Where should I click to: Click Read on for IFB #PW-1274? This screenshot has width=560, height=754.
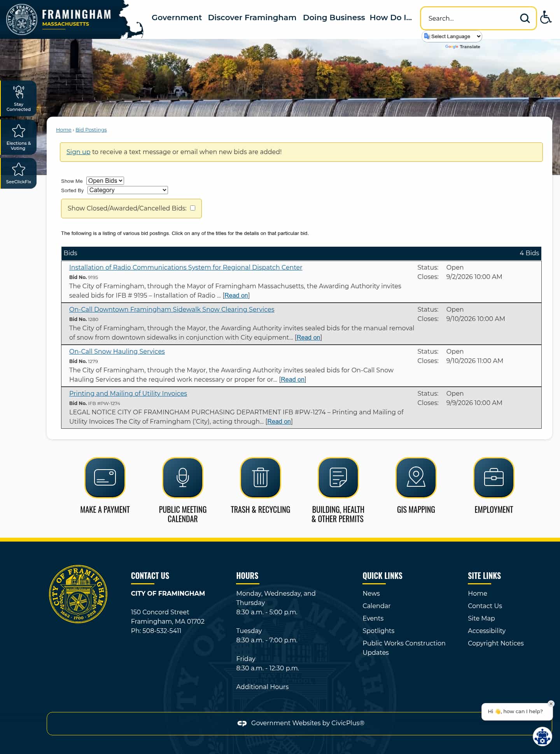(x=279, y=421)
